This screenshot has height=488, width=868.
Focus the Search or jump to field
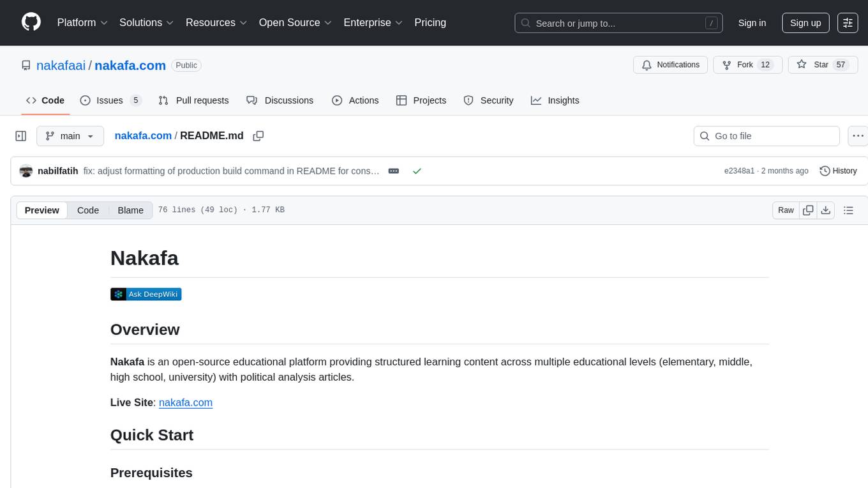pos(618,23)
